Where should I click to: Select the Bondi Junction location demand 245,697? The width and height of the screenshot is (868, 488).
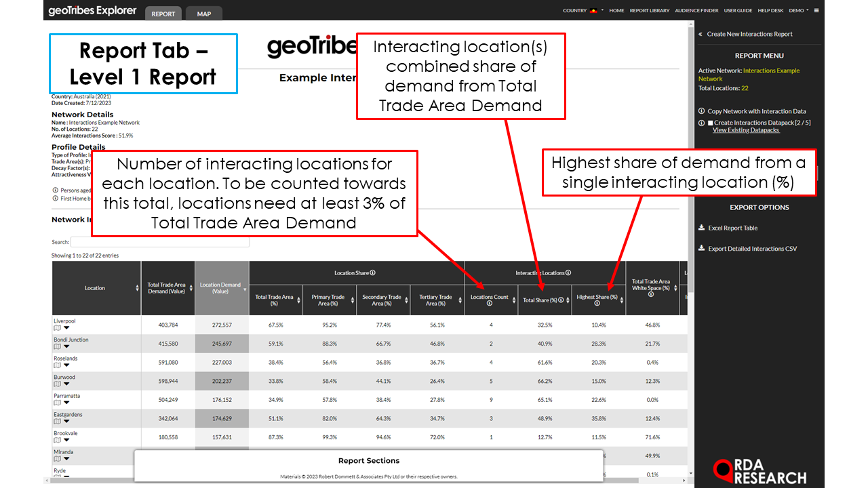point(222,344)
